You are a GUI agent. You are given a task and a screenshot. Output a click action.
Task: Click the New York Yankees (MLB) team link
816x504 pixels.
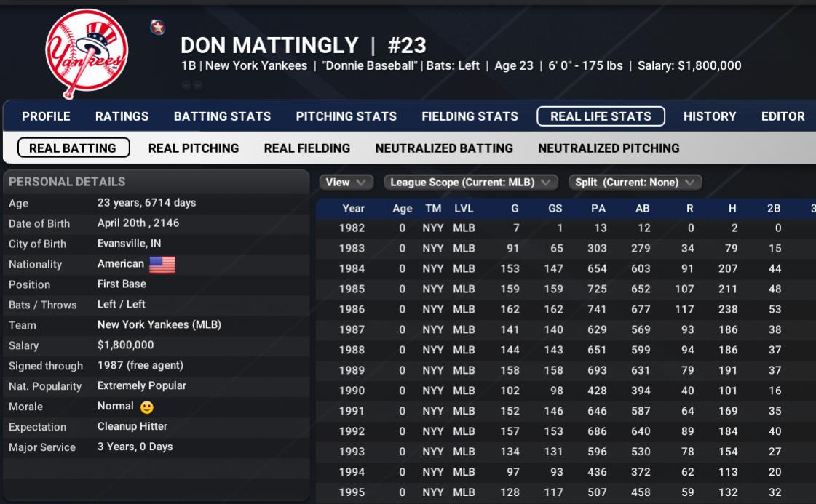[x=159, y=325]
